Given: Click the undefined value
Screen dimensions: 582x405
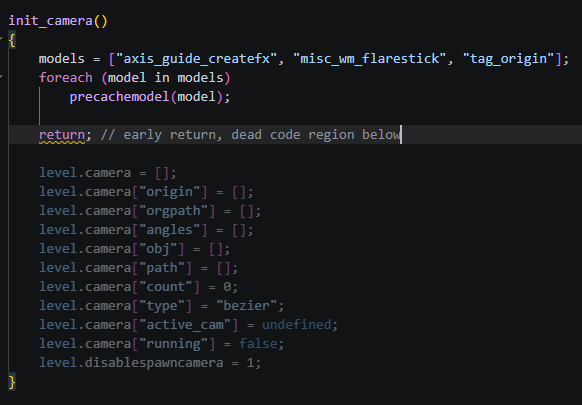Looking at the screenshot, I should 297,324.
